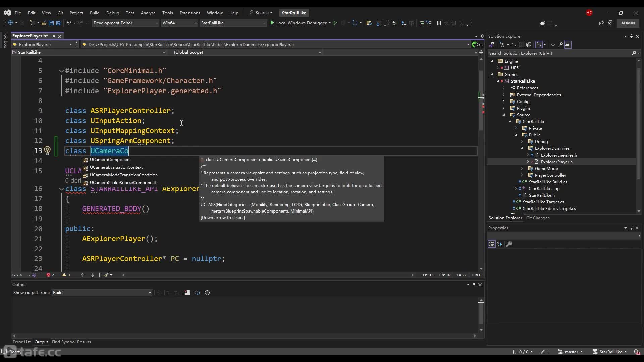Collapse the class block on line 16
Screen dimensions: 644x362
click(x=61, y=189)
